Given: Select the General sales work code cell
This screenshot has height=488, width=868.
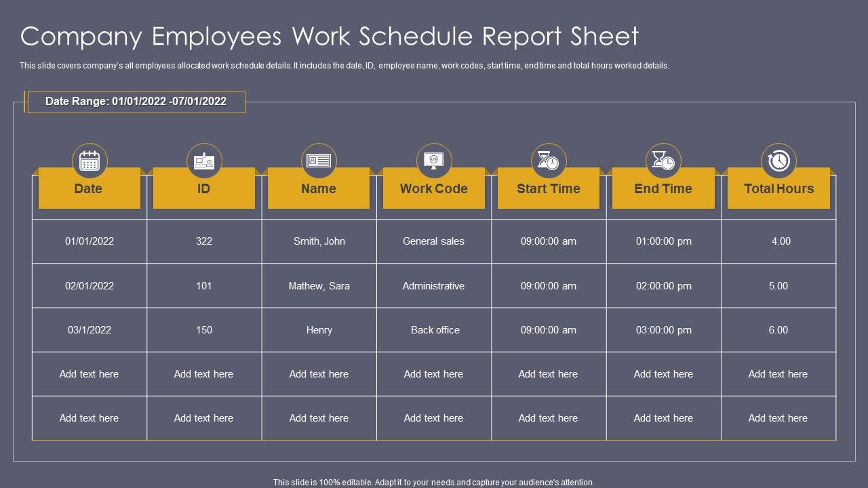Looking at the screenshot, I should coord(433,241).
